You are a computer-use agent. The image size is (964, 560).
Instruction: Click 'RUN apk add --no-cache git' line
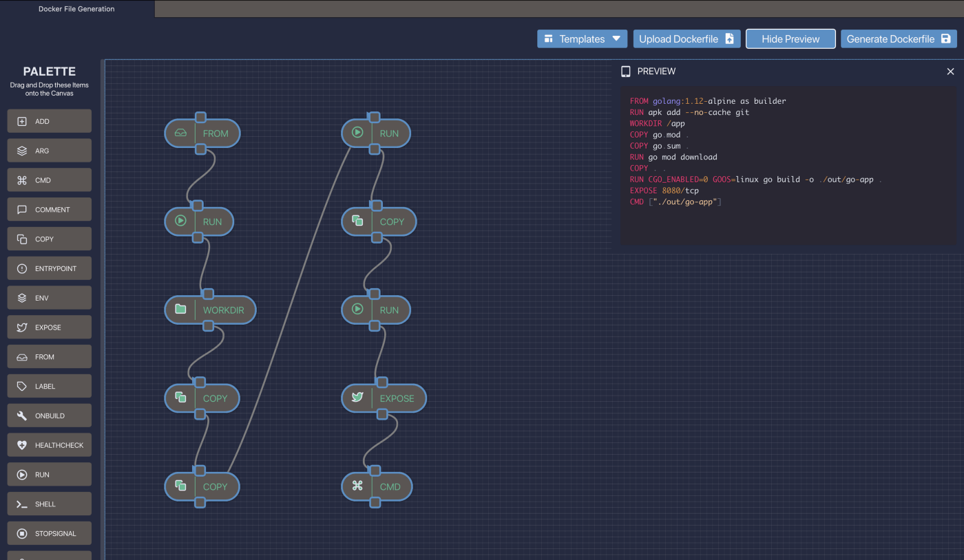689,112
